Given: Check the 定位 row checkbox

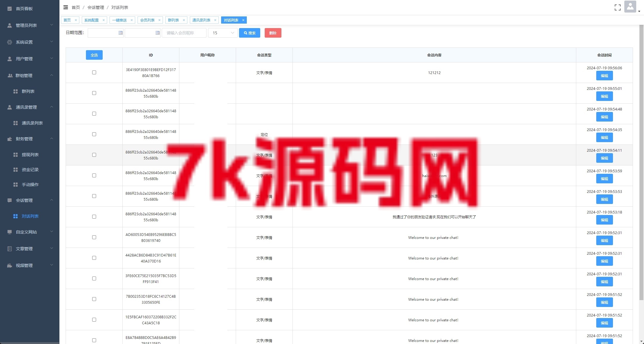Looking at the screenshot, I should click(x=94, y=134).
